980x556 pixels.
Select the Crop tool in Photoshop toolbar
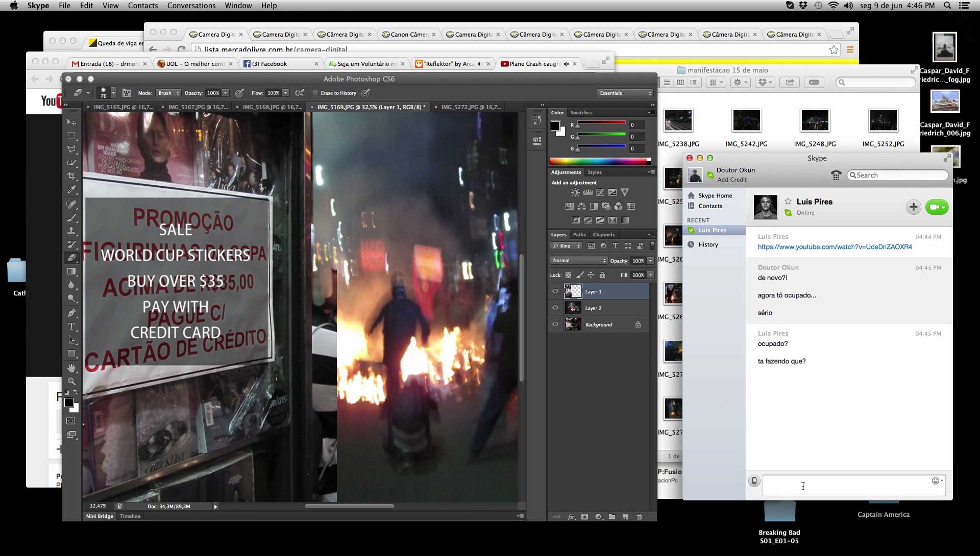[x=71, y=176]
